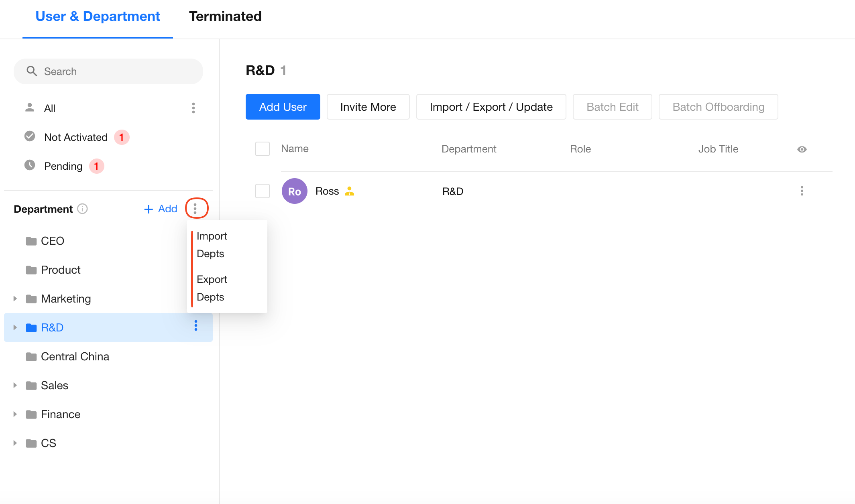
Task: Open R&D department options menu
Action: click(196, 326)
